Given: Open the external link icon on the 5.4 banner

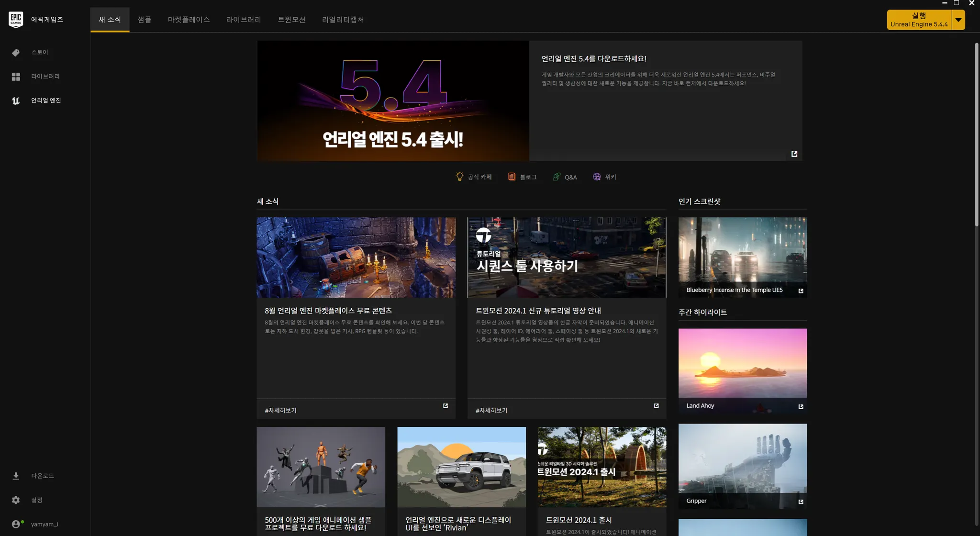Looking at the screenshot, I should (x=794, y=154).
